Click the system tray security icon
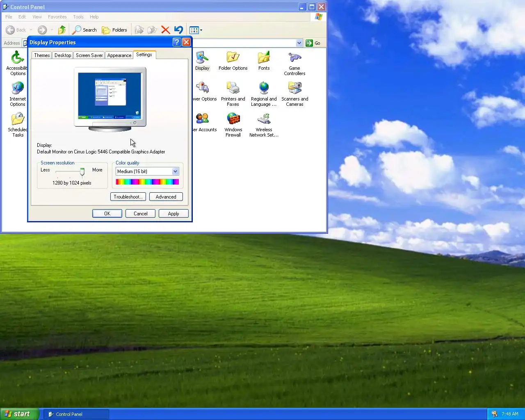Screen dimensions: 525x420 click(494, 414)
